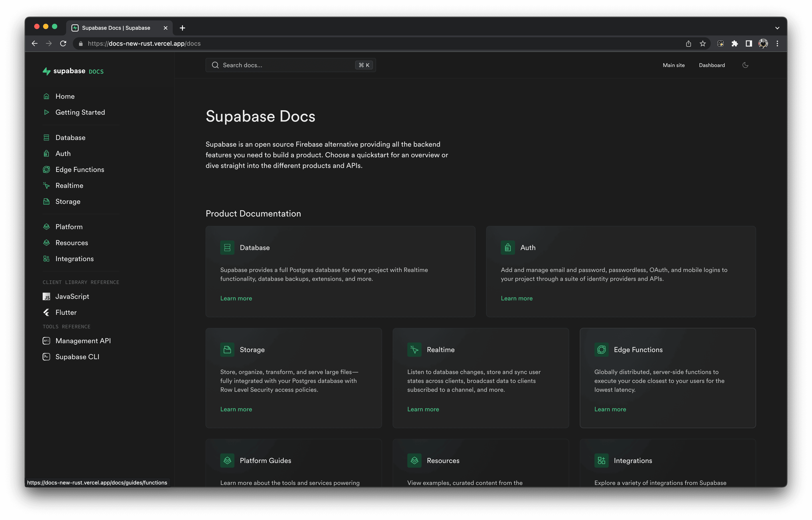Click the Management API icon
812x520 pixels.
tap(47, 341)
